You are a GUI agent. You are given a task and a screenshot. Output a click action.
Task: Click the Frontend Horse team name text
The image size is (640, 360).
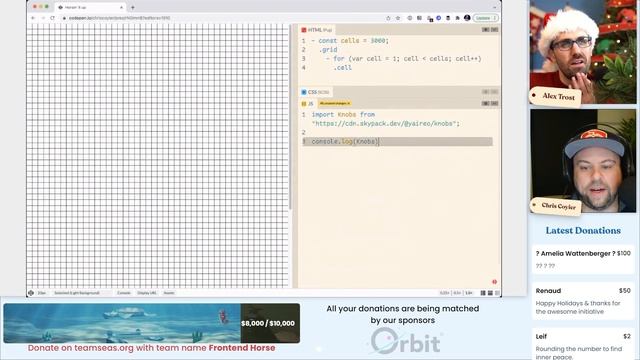pos(242,348)
